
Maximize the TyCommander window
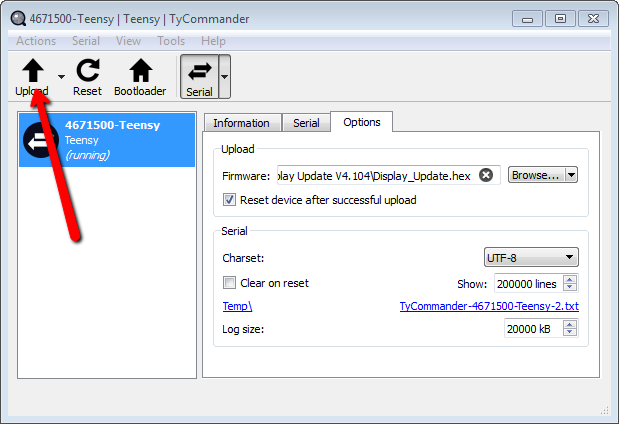[560, 19]
